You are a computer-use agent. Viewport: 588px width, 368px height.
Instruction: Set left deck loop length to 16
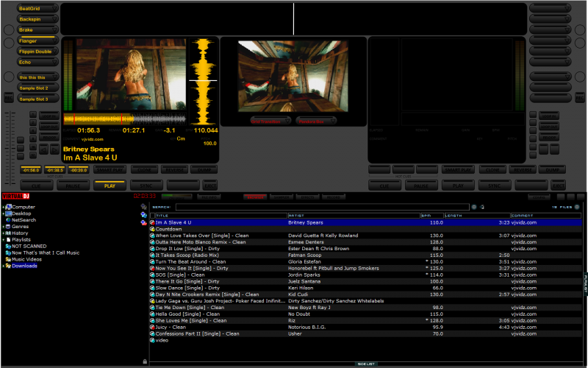point(33,146)
